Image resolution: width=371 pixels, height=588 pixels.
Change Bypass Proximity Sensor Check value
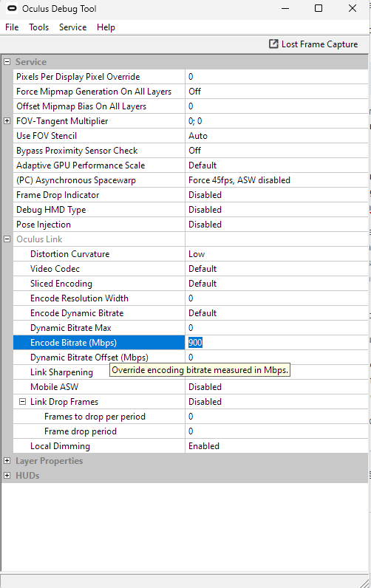(x=276, y=151)
